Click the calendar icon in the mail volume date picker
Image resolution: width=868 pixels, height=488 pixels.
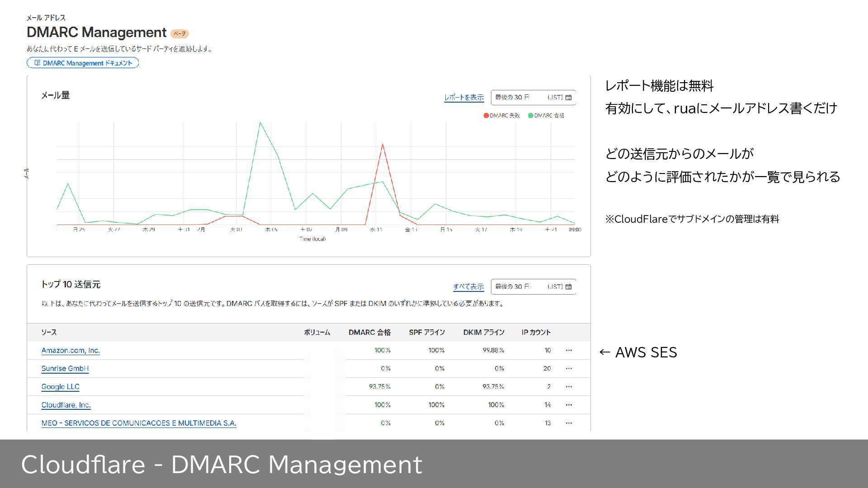[569, 98]
